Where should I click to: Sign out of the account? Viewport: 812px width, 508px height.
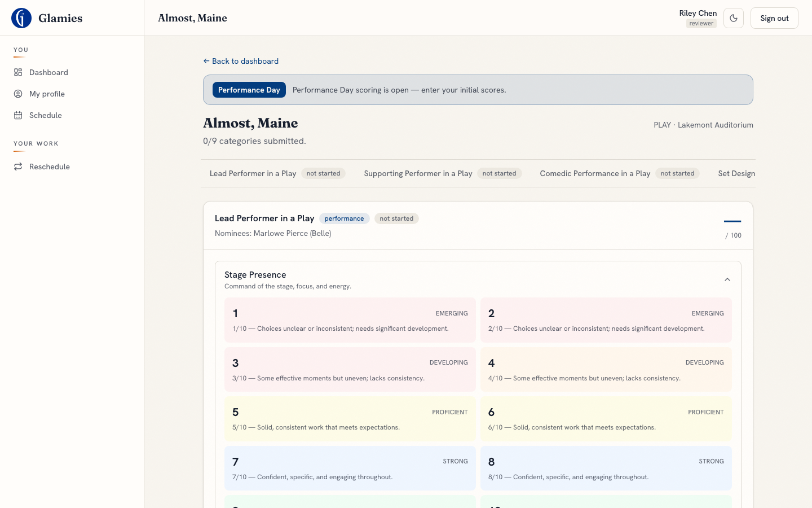[774, 18]
